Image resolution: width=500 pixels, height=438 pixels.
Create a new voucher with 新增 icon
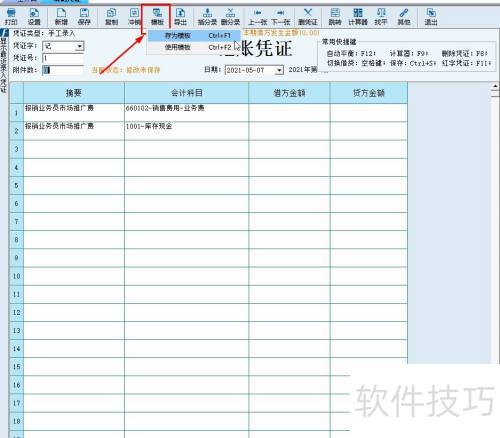click(61, 17)
